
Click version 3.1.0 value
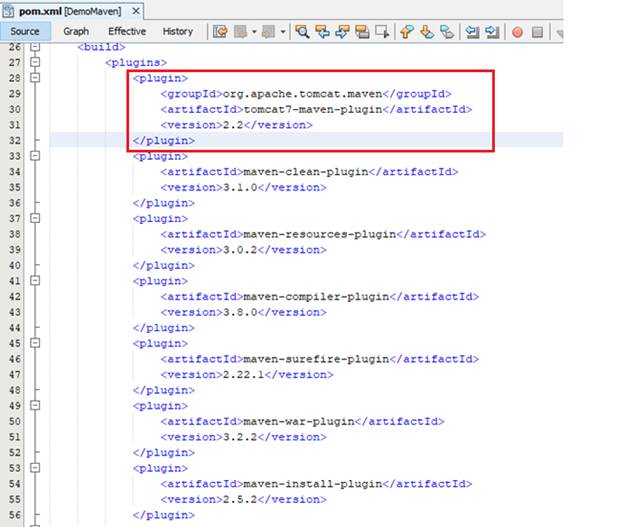click(x=240, y=187)
